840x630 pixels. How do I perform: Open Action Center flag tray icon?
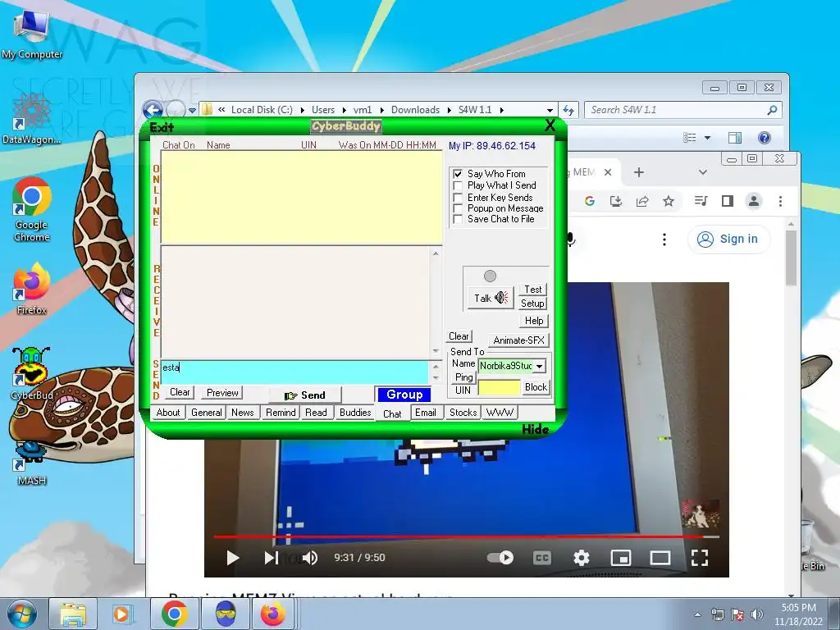pos(737,614)
